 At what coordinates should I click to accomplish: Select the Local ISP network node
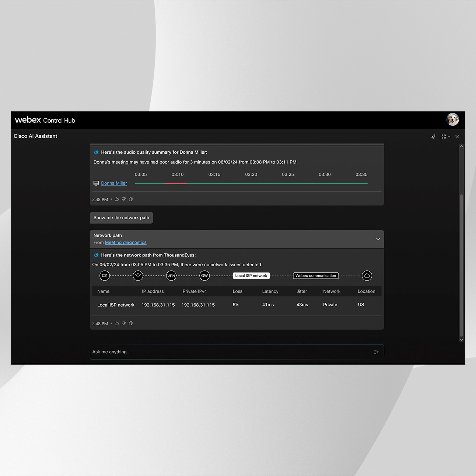click(251, 276)
